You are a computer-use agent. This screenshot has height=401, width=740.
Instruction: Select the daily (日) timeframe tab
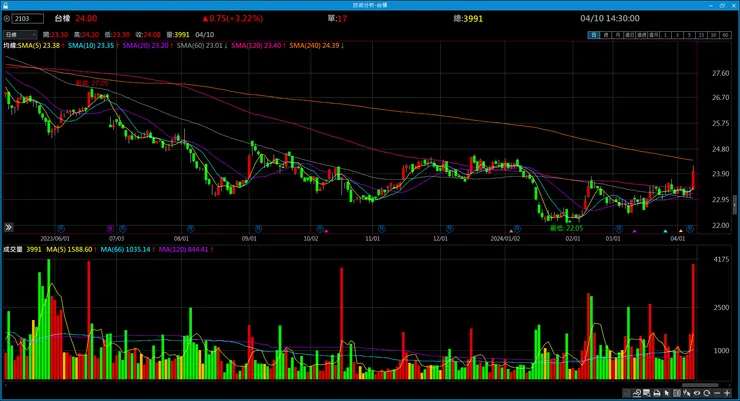(594, 35)
